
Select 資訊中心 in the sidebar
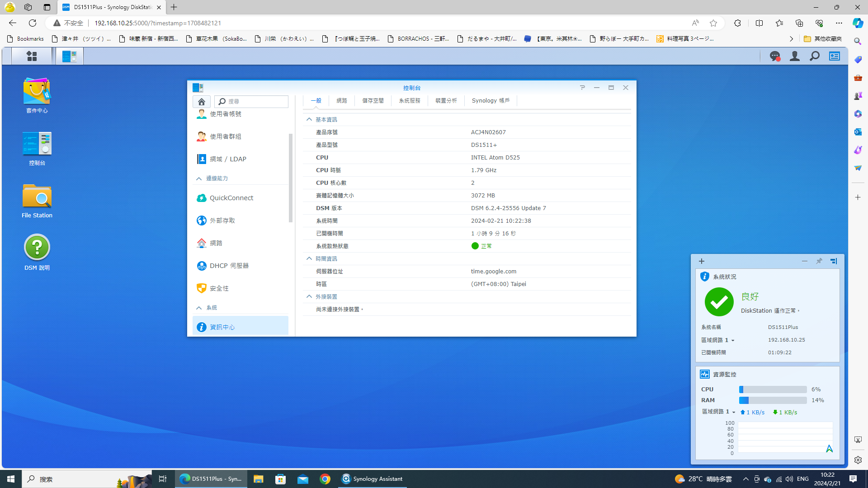pyautogui.click(x=241, y=326)
